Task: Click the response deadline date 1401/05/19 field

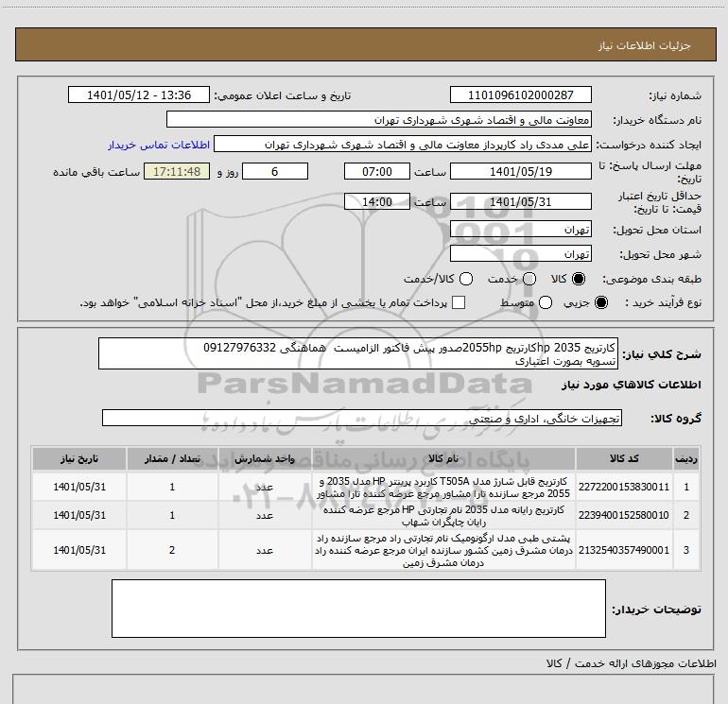Action: point(520,171)
